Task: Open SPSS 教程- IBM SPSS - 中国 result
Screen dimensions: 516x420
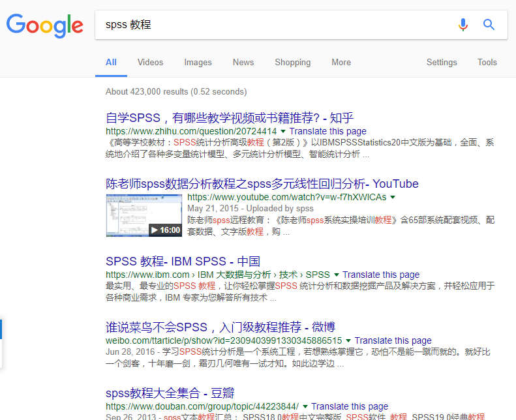Action: tap(183, 262)
